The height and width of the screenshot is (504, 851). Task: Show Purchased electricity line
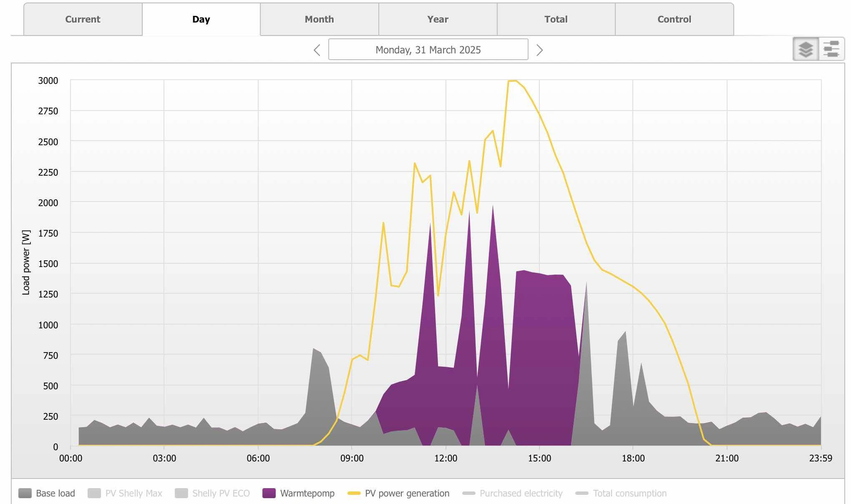coord(513,493)
